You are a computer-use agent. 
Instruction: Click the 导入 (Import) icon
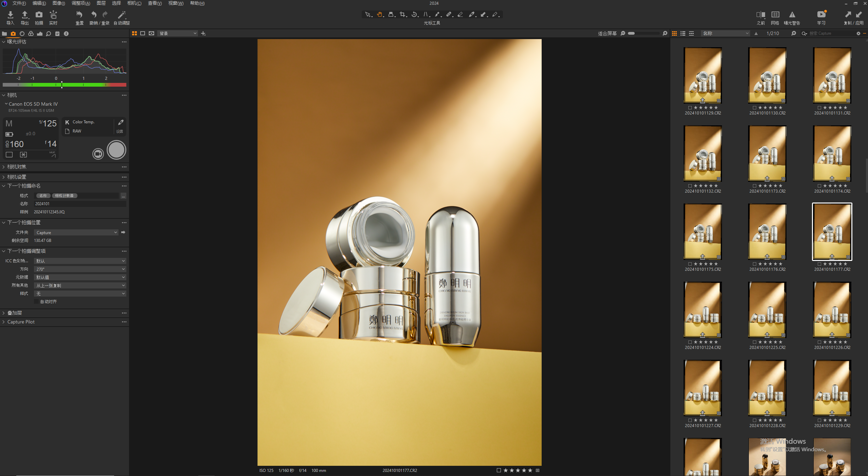click(x=10, y=15)
